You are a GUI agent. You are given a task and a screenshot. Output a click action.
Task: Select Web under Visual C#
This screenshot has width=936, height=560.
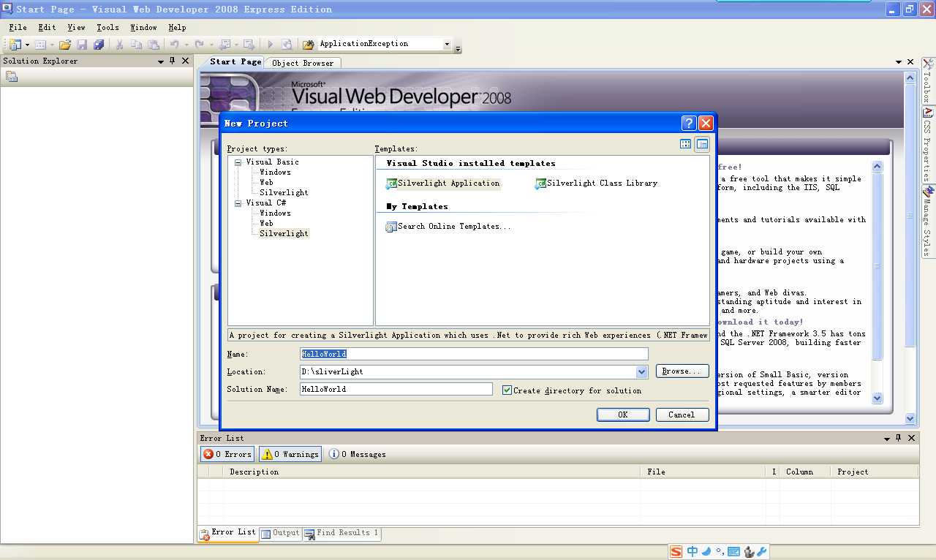click(266, 224)
